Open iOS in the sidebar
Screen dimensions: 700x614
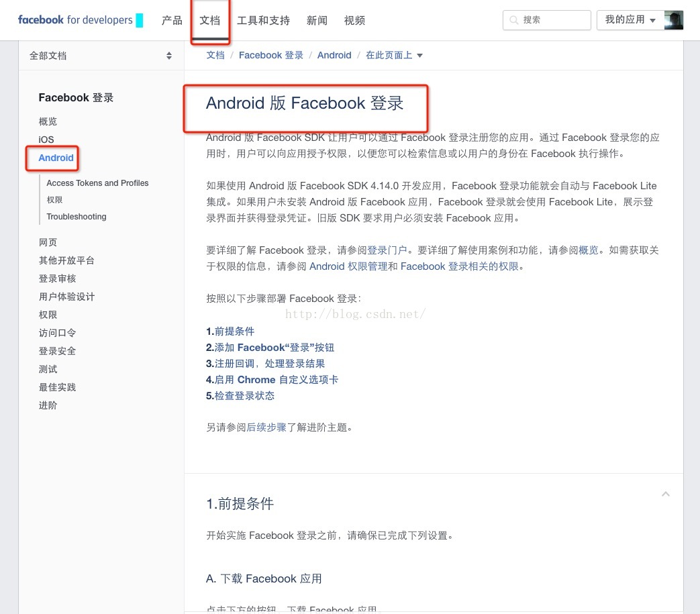pyautogui.click(x=46, y=140)
